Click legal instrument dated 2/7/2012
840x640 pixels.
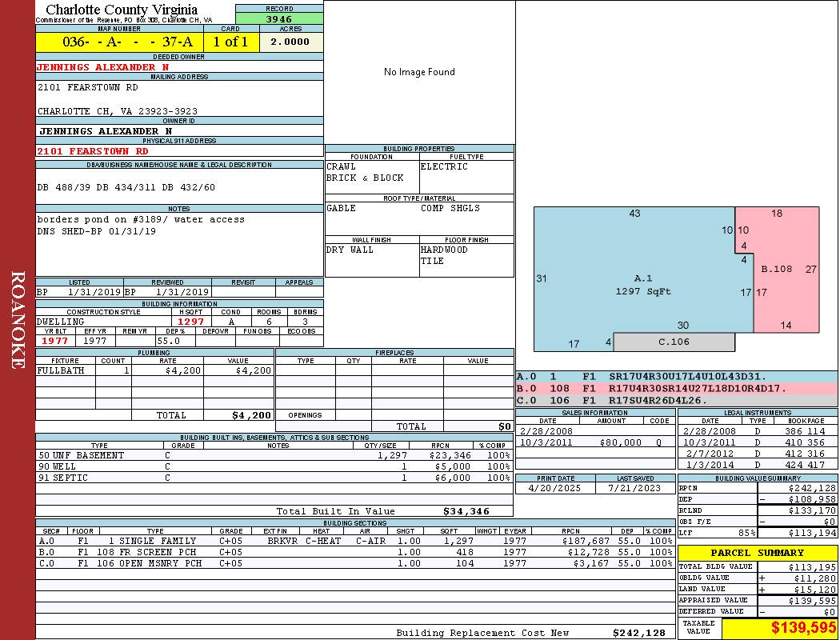click(710, 454)
